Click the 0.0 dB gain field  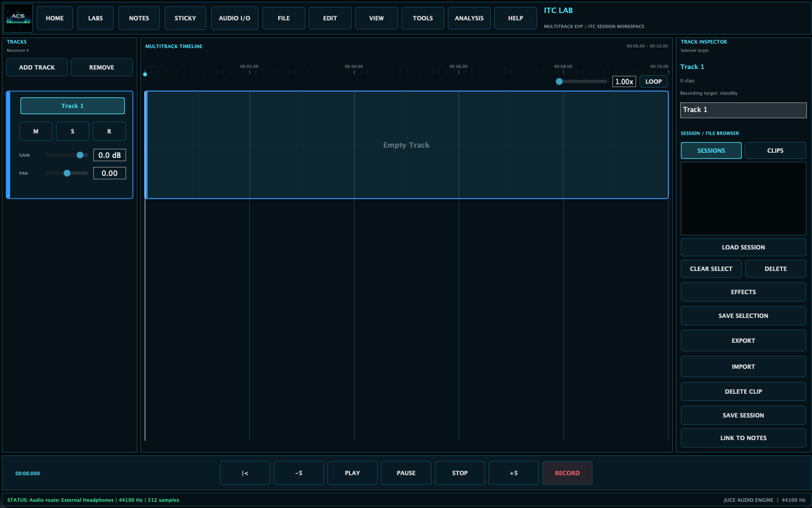pyautogui.click(x=110, y=155)
